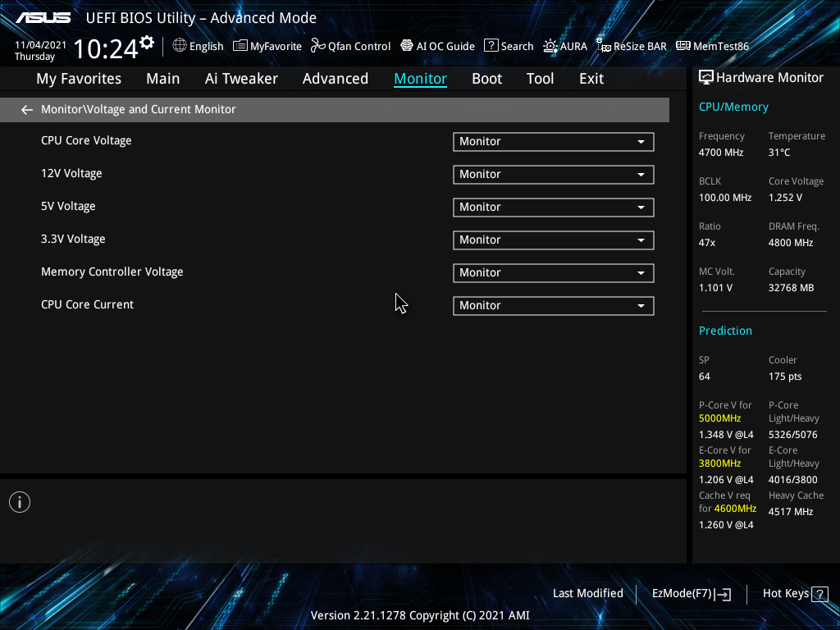Select Memory Controller Voltage label
Image resolution: width=840 pixels, height=630 pixels.
point(112,272)
